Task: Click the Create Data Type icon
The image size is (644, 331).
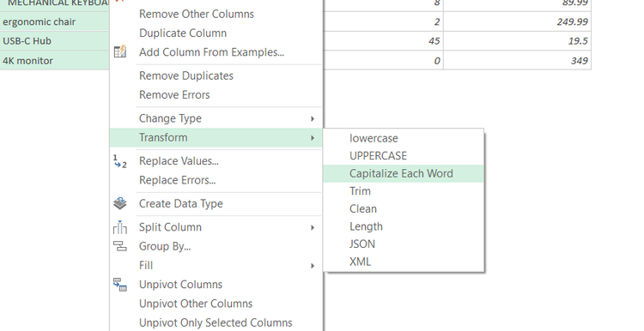Action: point(120,203)
